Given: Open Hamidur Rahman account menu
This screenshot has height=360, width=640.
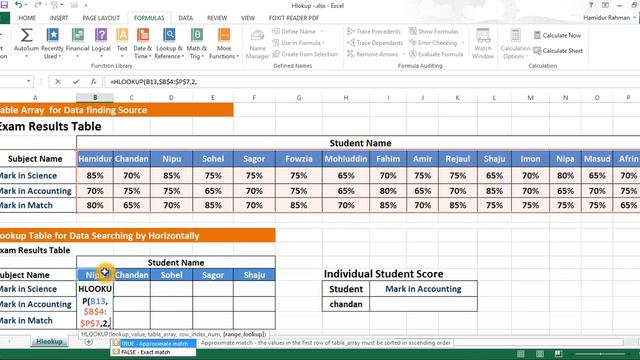Looking at the screenshot, I should [x=609, y=18].
